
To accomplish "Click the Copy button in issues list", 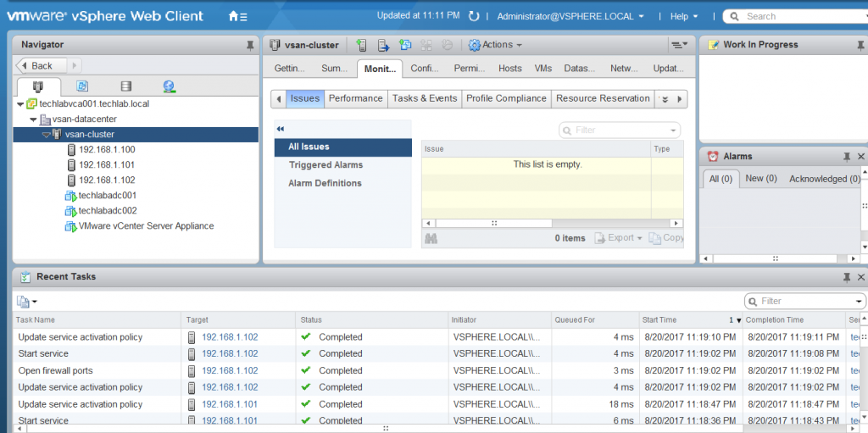I will [666, 237].
